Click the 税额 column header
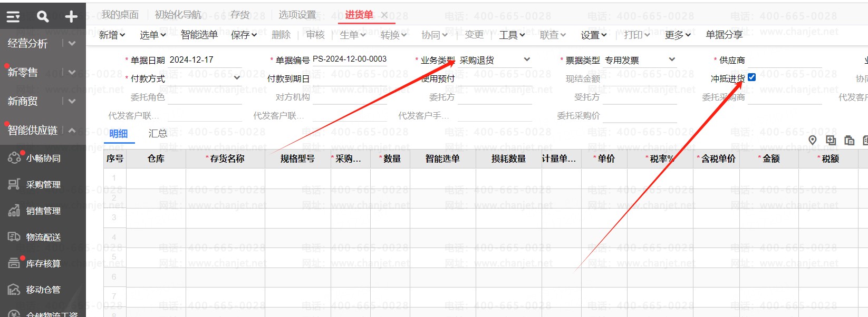This screenshot has height=317, width=868. pyautogui.click(x=829, y=158)
